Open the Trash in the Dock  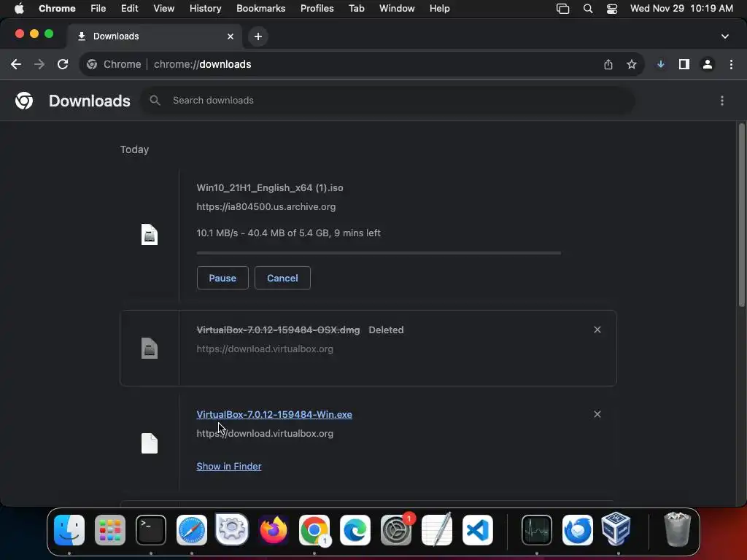click(677, 529)
